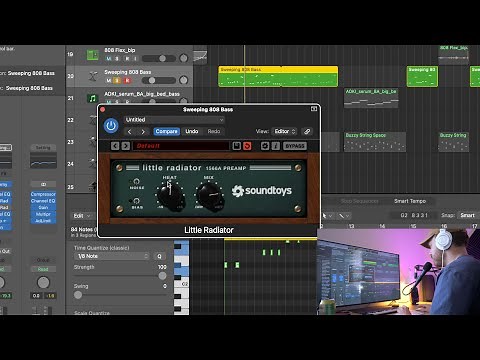Image resolution: width=480 pixels, height=360 pixels.
Task: Select the yellow Sweeping 808 Bass region
Action: [x=278, y=76]
